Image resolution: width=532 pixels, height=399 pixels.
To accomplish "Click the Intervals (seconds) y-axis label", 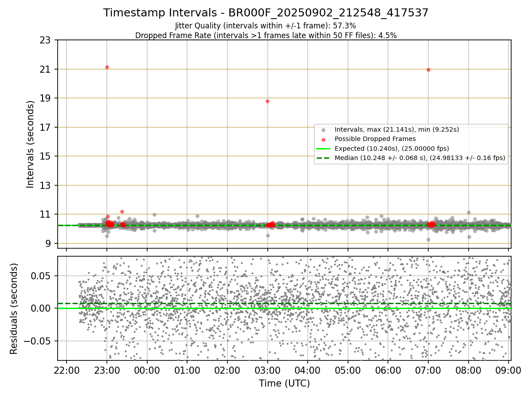I will [x=30, y=144].
